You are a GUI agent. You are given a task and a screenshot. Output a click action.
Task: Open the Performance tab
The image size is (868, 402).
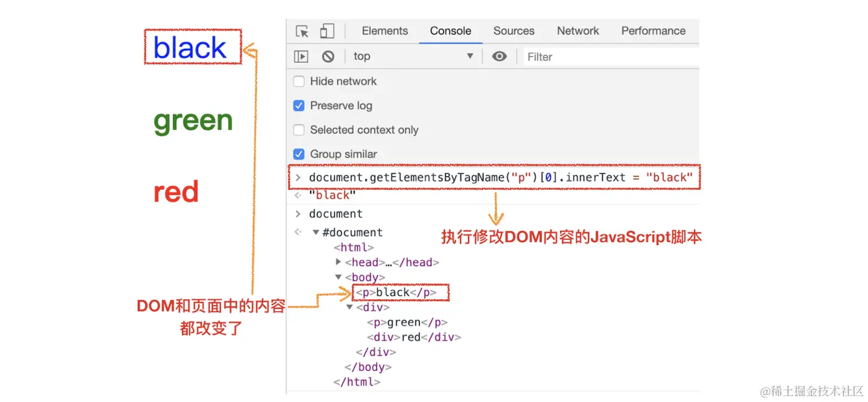point(653,31)
